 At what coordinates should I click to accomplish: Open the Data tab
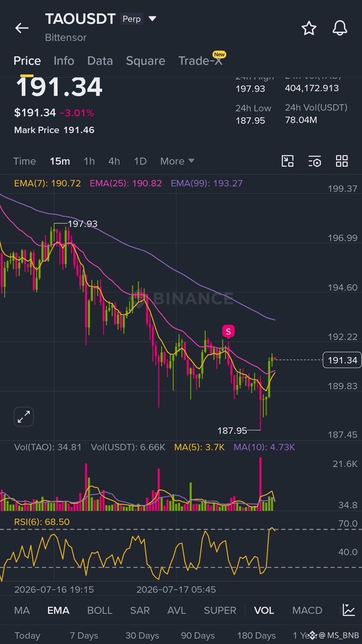click(100, 61)
